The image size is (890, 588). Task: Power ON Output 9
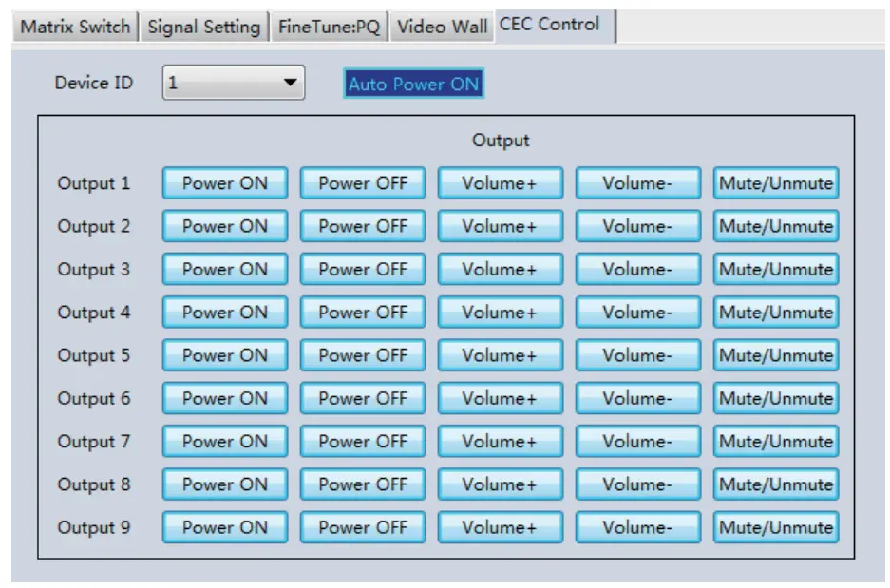click(223, 526)
